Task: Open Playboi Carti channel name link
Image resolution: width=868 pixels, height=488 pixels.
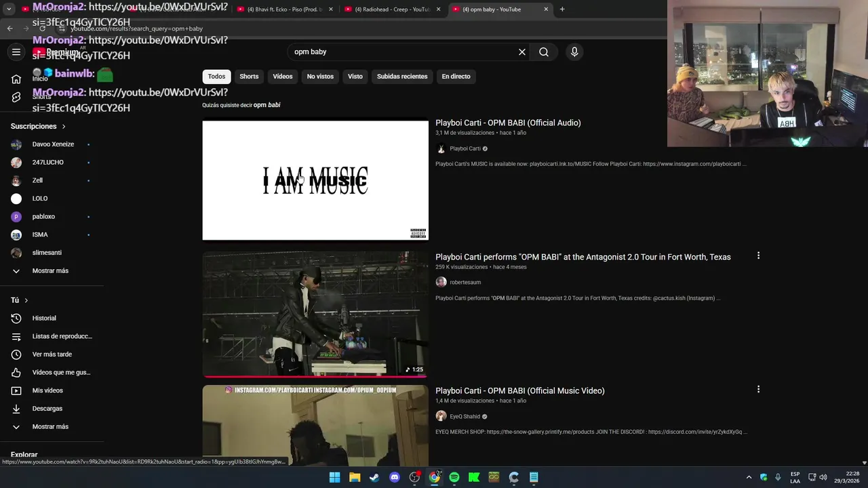Action: click(465, 148)
